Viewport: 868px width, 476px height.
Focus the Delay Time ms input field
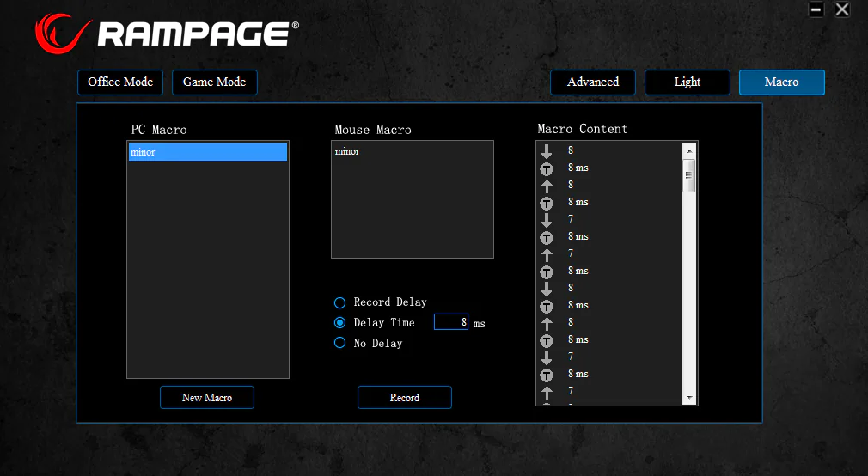451,321
